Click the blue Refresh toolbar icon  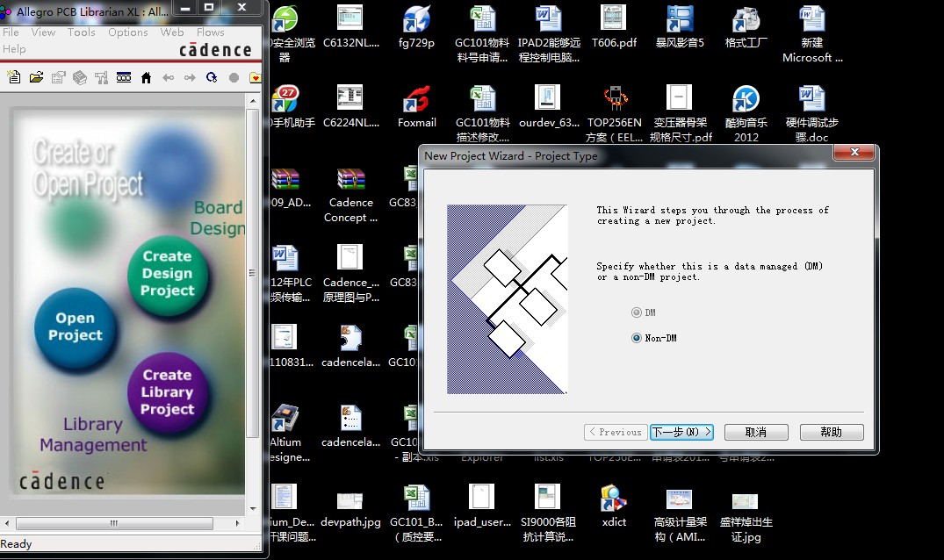click(x=212, y=77)
